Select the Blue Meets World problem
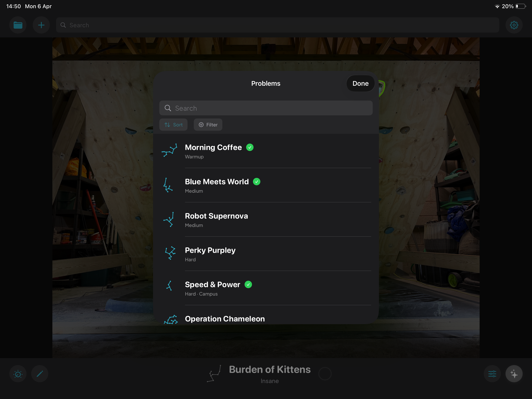 coord(266,185)
